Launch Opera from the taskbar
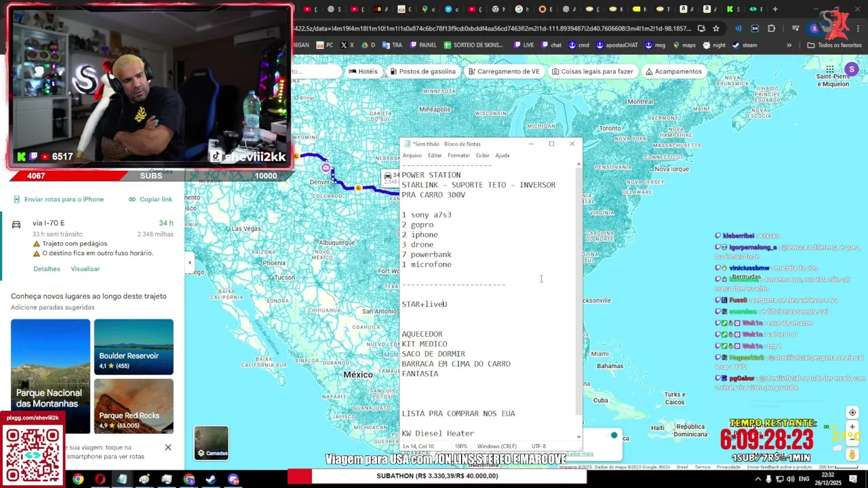Screen dimensions: 868x488 (100, 479)
